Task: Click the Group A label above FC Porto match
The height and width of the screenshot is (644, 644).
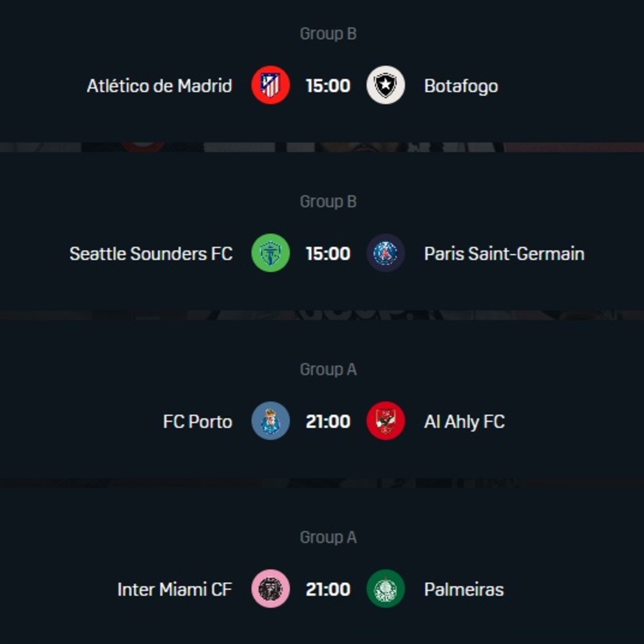Action: click(328, 369)
